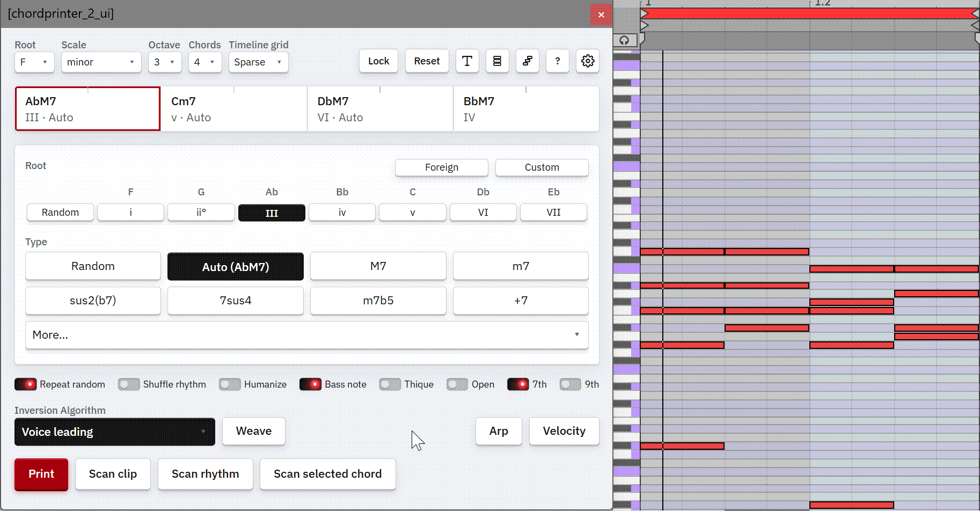This screenshot has width=980, height=511.
Task: Open the Scale dropdown showing minor
Action: [101, 62]
